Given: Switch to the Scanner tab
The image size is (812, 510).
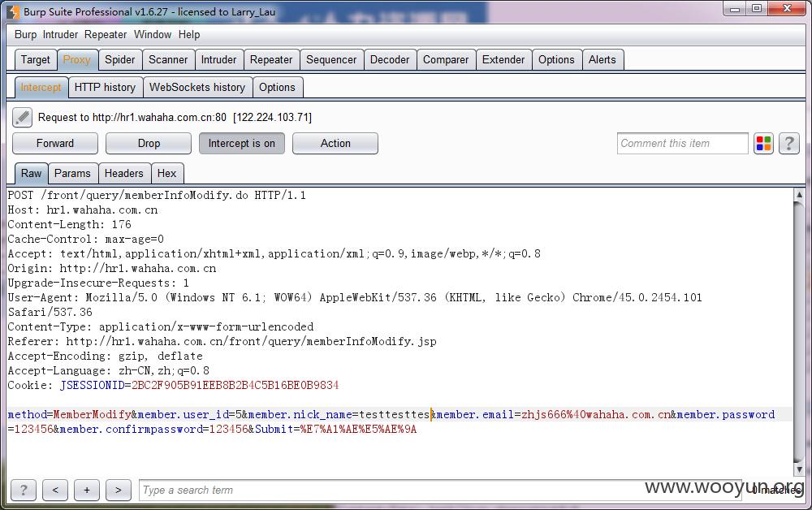Looking at the screenshot, I should tap(168, 59).
